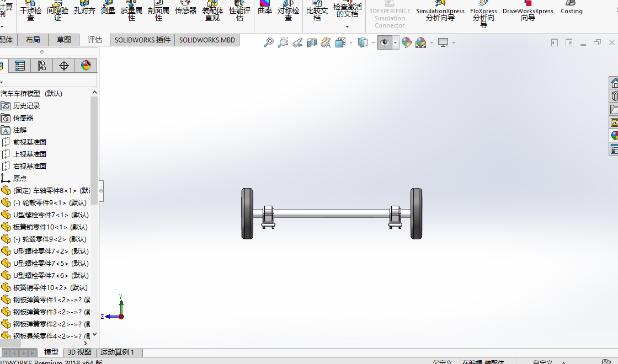Click the Section View icon
Viewport: 618px width, 364px height.
tap(312, 42)
